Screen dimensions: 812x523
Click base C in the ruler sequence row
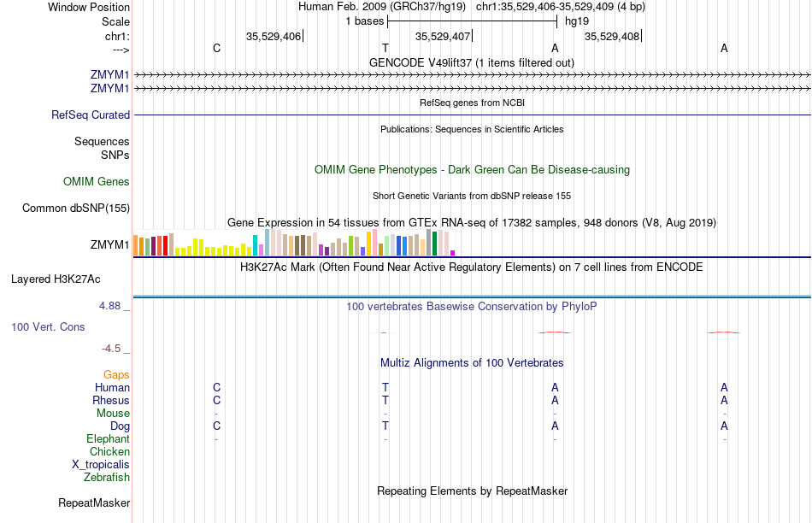click(x=216, y=48)
